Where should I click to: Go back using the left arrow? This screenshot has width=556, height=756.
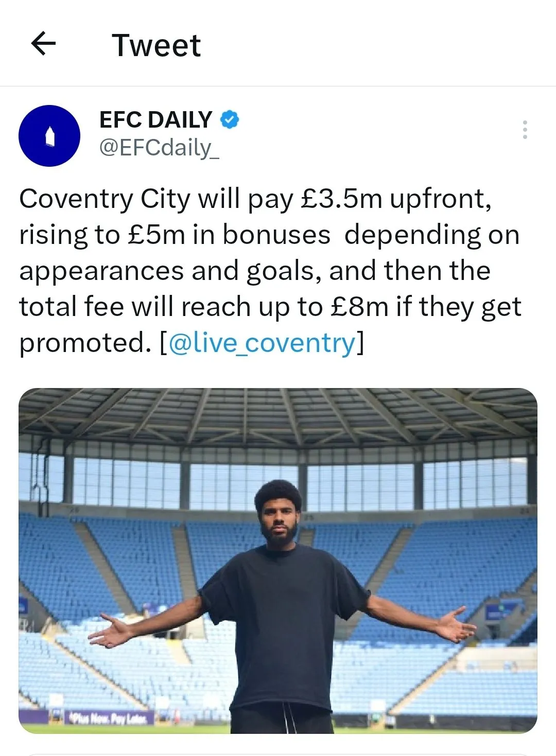point(43,44)
